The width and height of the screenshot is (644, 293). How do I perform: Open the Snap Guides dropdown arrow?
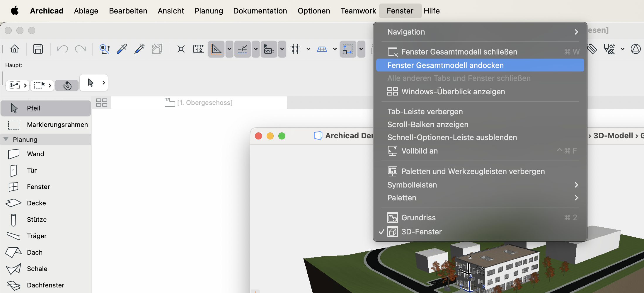[x=256, y=49]
